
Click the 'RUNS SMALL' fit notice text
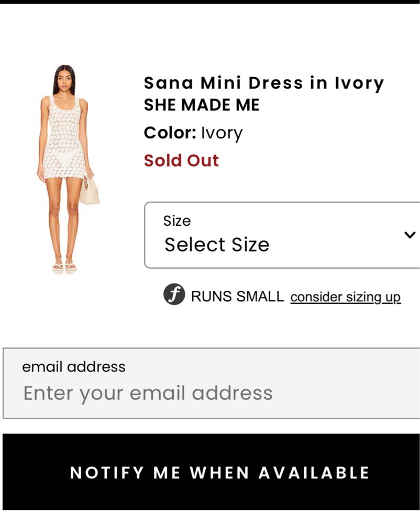pyautogui.click(x=237, y=297)
